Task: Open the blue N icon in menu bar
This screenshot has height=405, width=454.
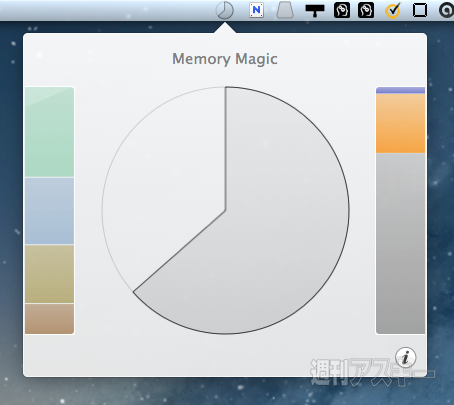Action: click(x=256, y=10)
